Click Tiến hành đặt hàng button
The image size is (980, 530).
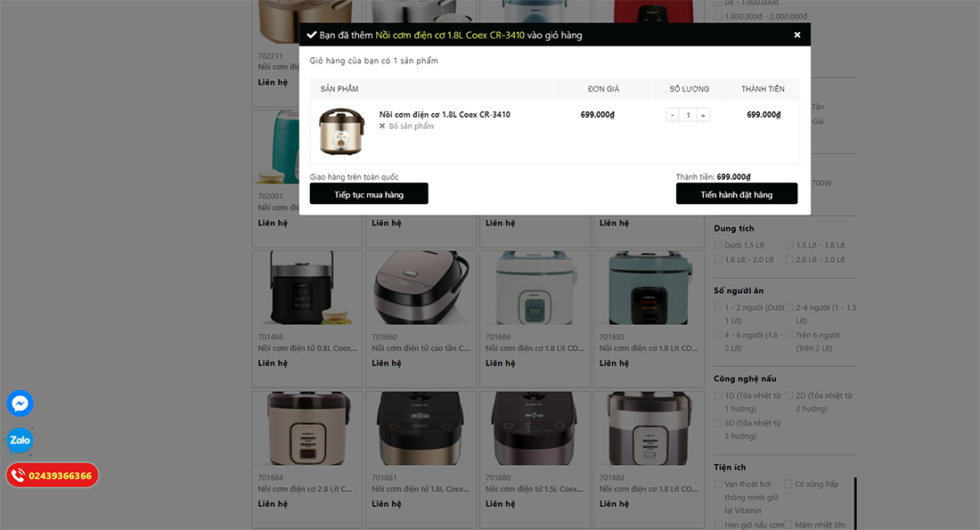(x=736, y=194)
